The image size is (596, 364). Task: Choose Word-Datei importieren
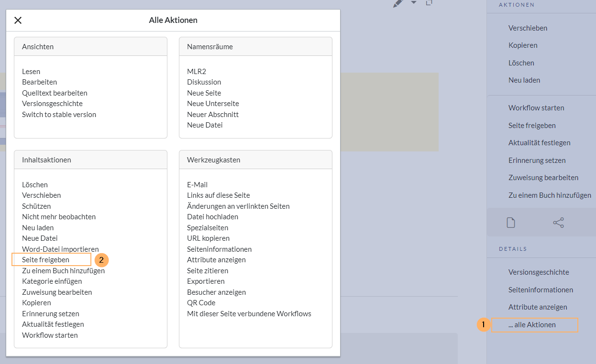pos(60,249)
